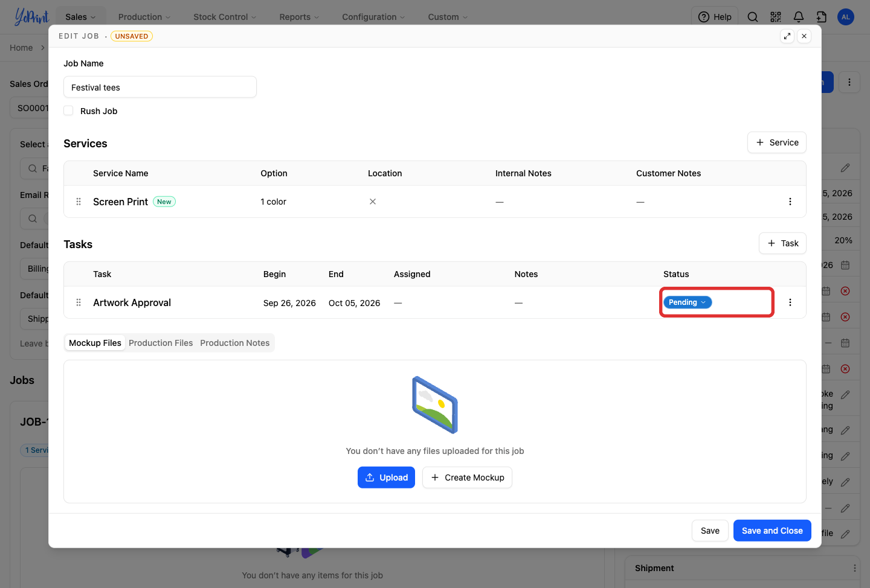Grab the Screen Print row drag handle
The height and width of the screenshot is (588, 870).
(x=79, y=202)
